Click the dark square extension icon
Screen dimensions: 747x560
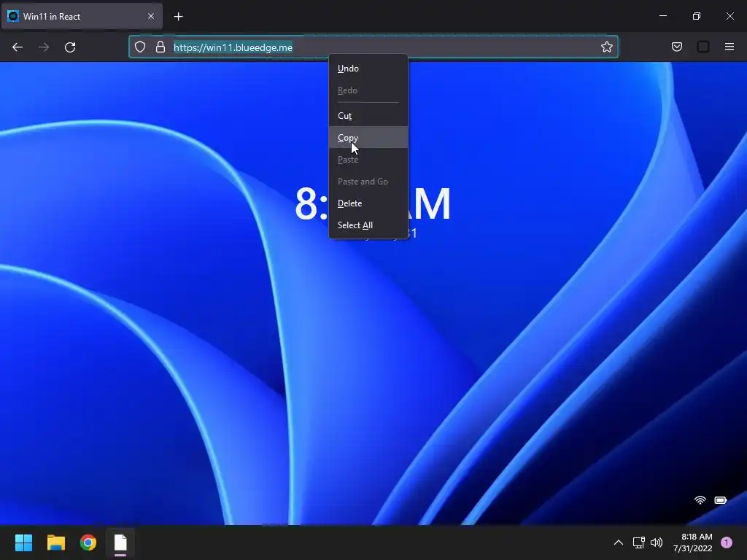tap(703, 47)
